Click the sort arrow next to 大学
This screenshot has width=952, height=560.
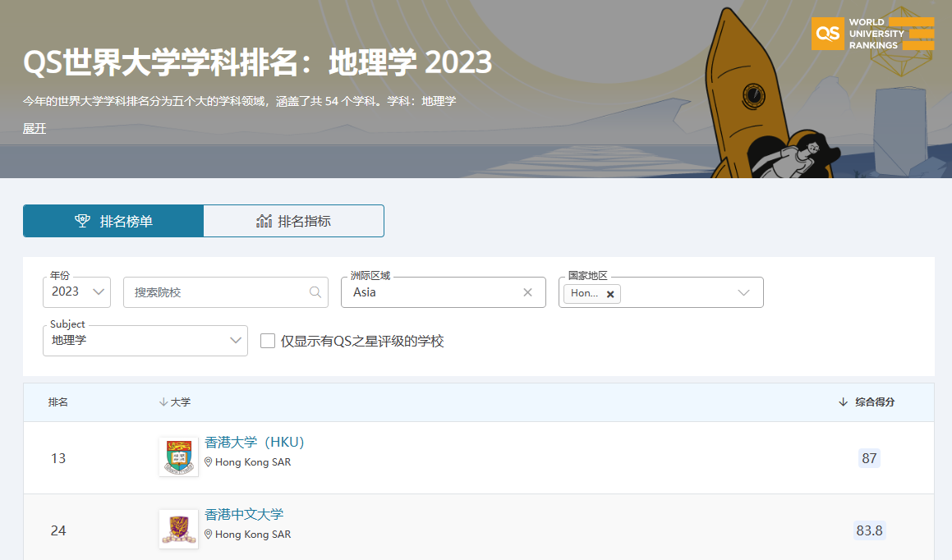pyautogui.click(x=163, y=402)
